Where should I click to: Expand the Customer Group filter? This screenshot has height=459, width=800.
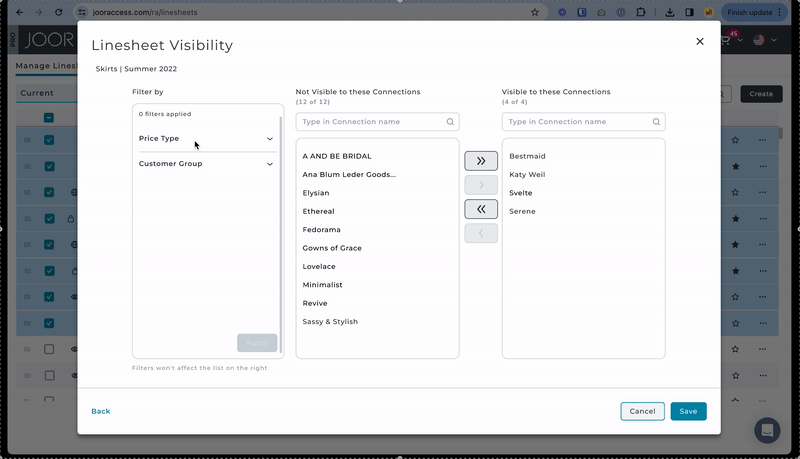pos(206,164)
